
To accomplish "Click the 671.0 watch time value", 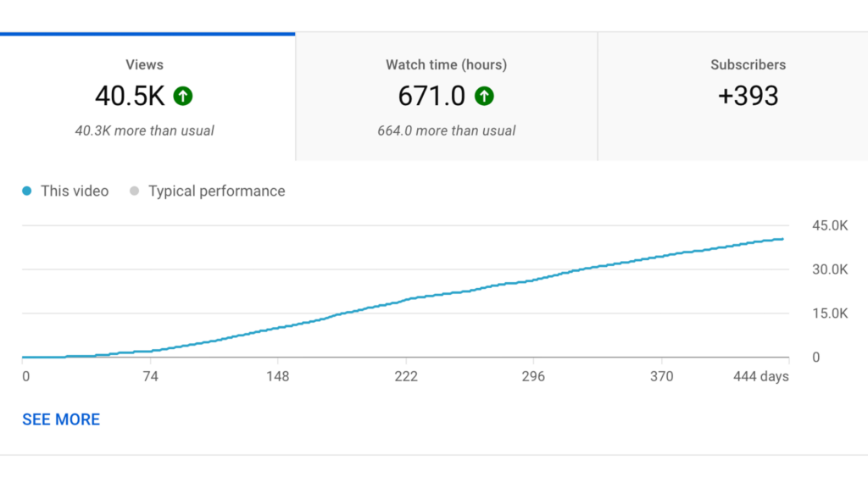I will tap(431, 97).
